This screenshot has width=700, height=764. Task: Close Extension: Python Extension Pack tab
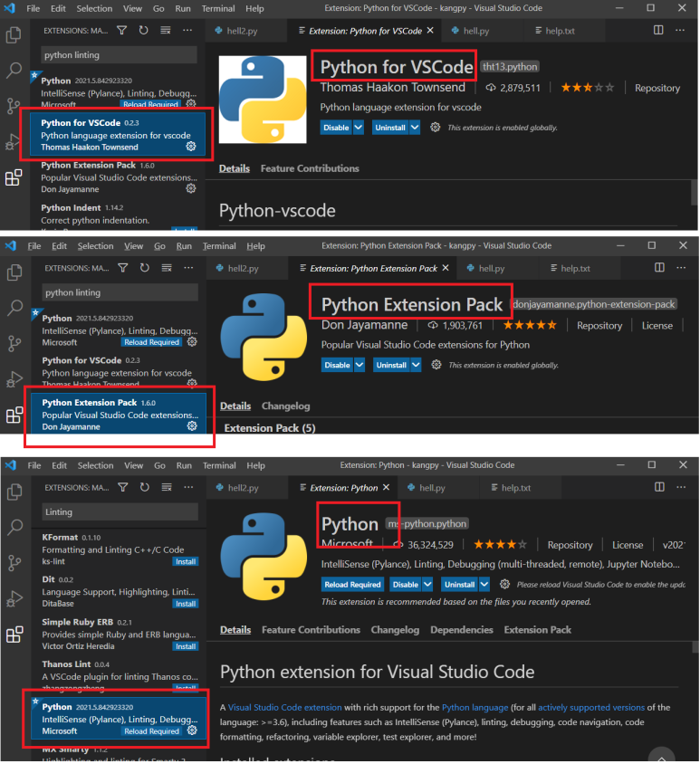pyautogui.click(x=445, y=268)
